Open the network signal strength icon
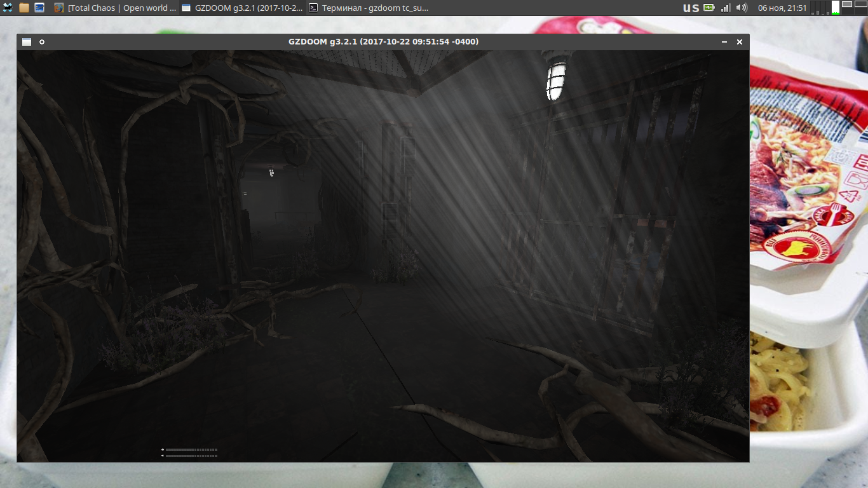Viewport: 868px width, 488px height. click(726, 8)
